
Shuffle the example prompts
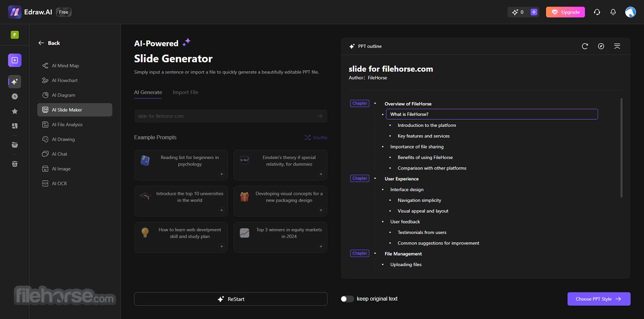[316, 137]
